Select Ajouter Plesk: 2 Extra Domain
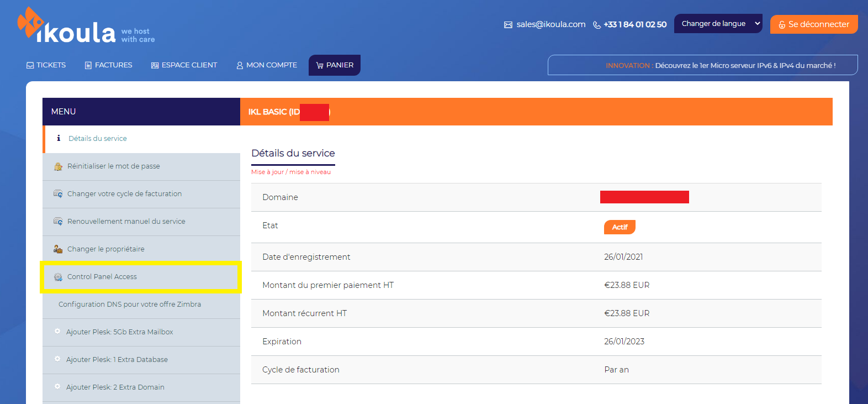The image size is (868, 404). [x=141, y=387]
